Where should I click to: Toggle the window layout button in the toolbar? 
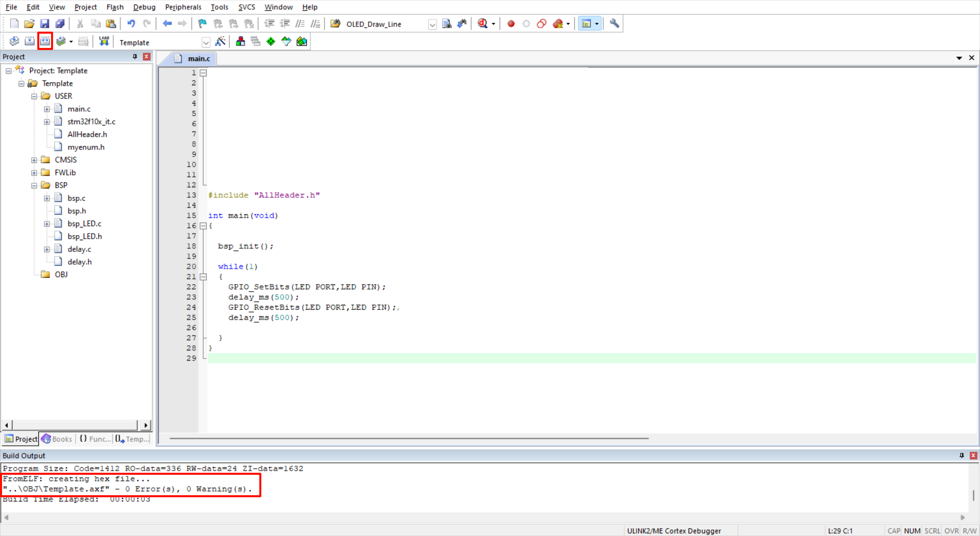point(586,23)
